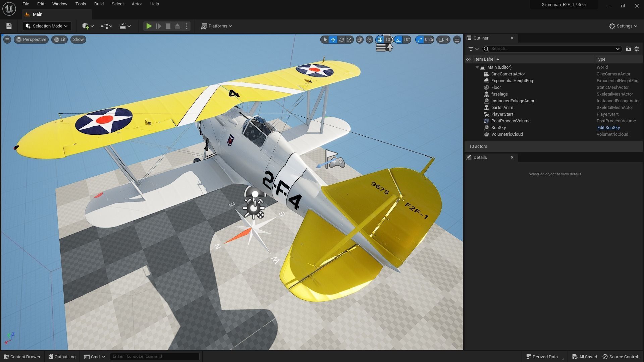Viewport: 644px width, 362px height.
Task: Toggle world/local coordinate system globe
Action: 360,40
